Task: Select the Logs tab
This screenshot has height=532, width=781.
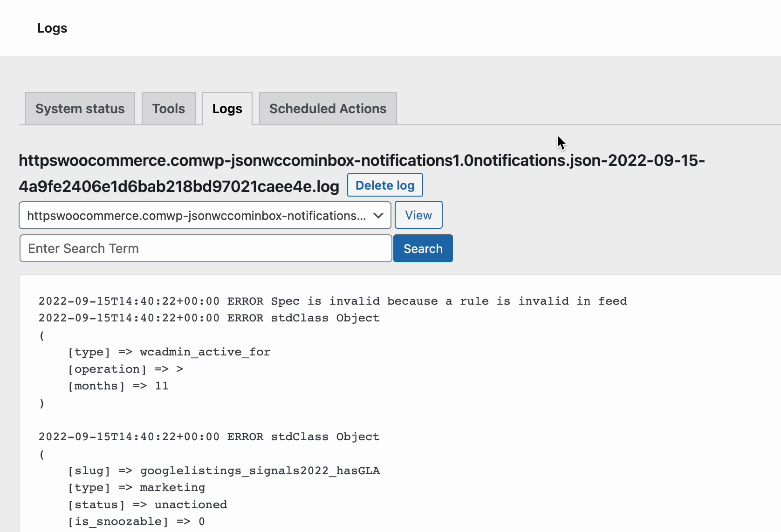Action: tap(227, 108)
